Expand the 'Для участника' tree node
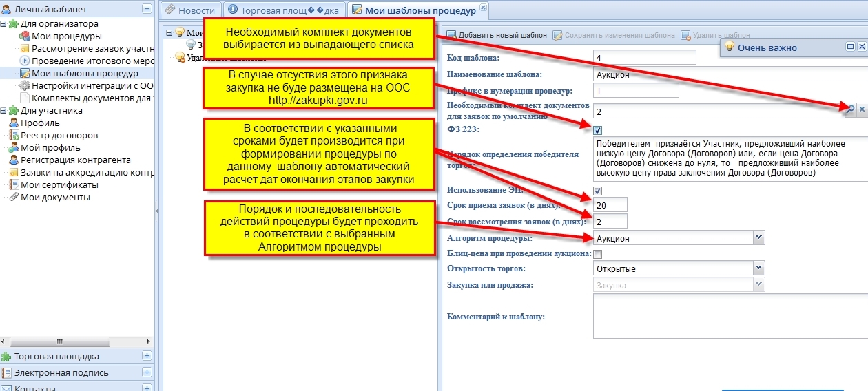Image resolution: width=868 pixels, height=391 pixels. (4, 110)
